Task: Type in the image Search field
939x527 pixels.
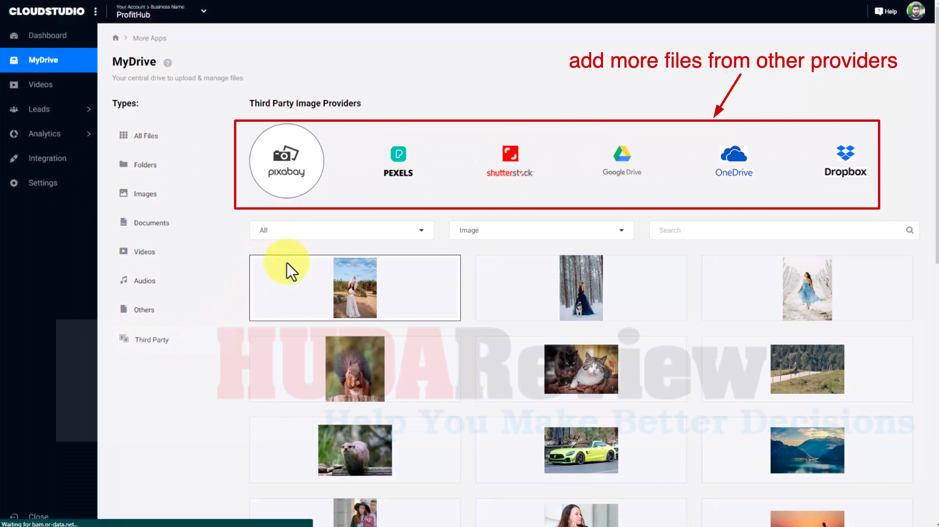Action: 775,230
